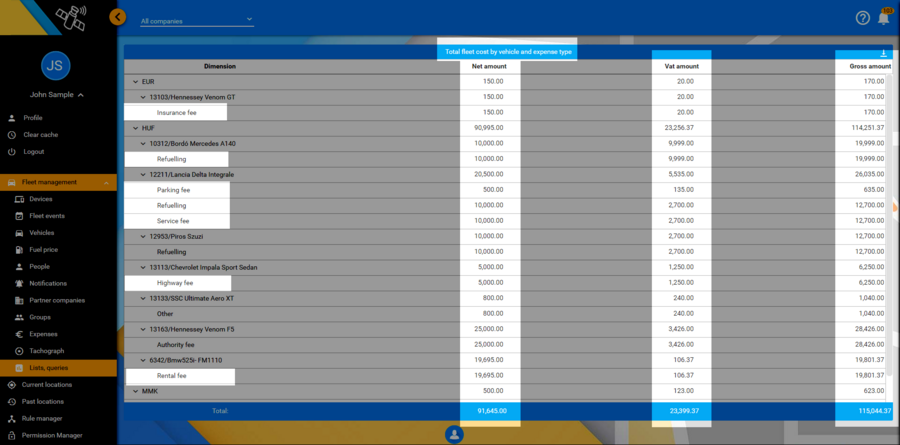Click the orange back arrow button
The width and height of the screenshot is (900, 445).
pos(118,17)
